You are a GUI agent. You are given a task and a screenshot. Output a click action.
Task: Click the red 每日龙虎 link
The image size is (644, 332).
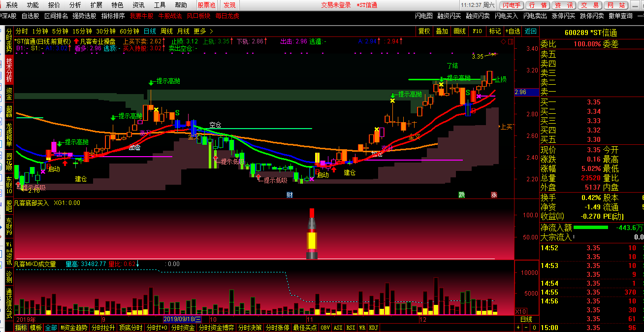coord(227,16)
